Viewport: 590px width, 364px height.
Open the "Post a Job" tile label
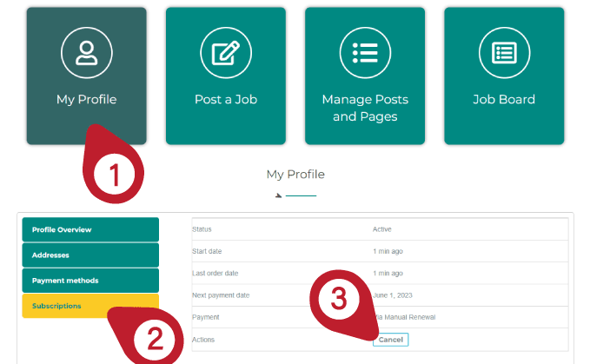[225, 99]
